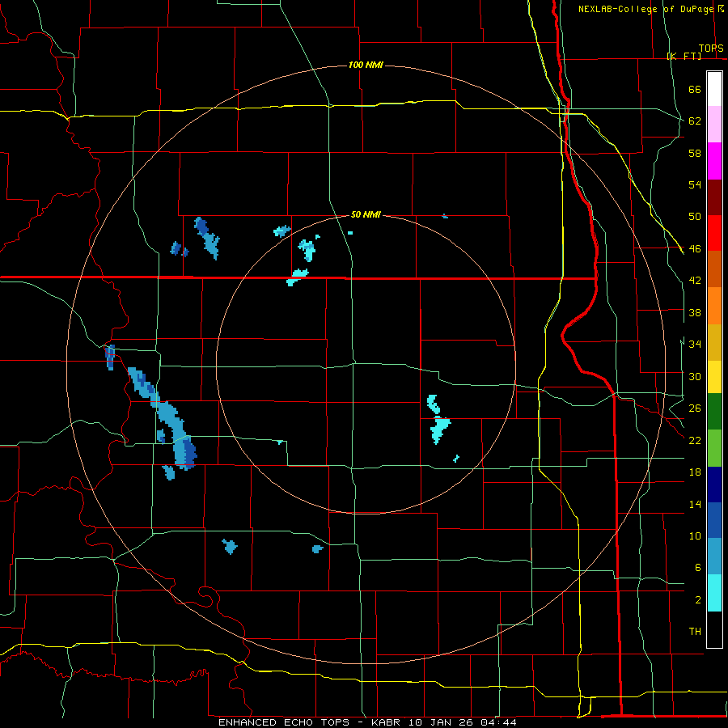Select the dark green legend swatch
This screenshot has width=728, height=728.
(714, 412)
